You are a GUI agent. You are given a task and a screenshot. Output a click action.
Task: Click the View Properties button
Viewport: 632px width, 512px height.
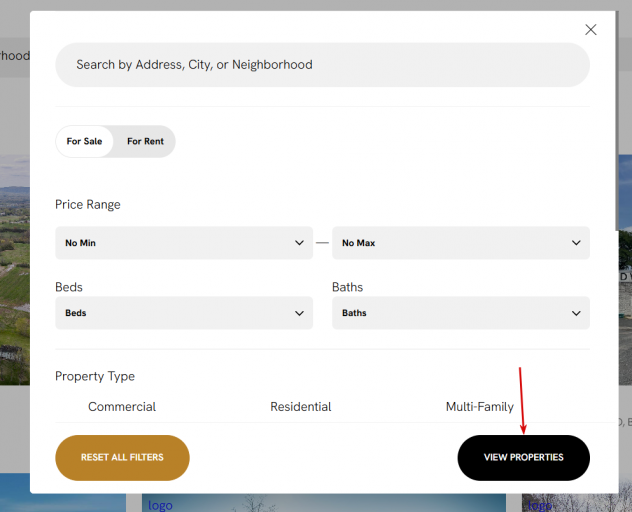click(x=524, y=458)
